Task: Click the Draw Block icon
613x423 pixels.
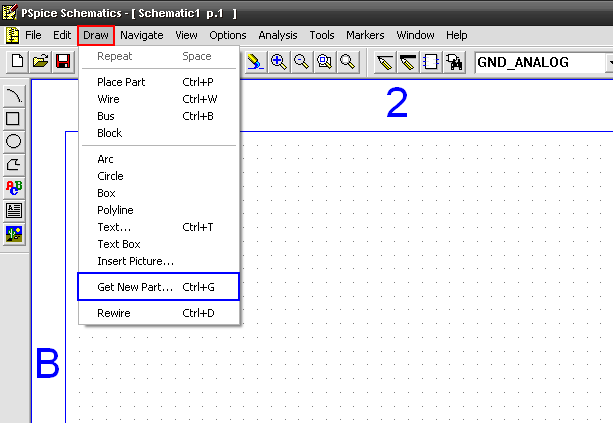Action: pyautogui.click(x=431, y=62)
